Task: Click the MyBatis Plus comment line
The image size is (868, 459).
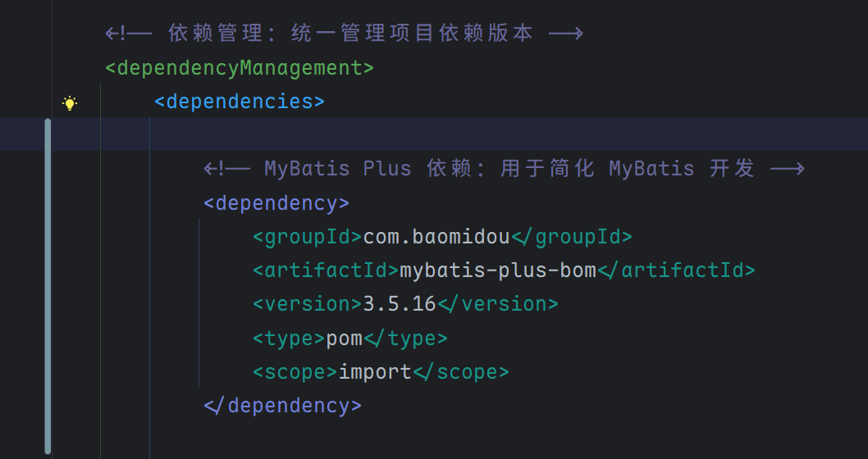Action: [504, 169]
